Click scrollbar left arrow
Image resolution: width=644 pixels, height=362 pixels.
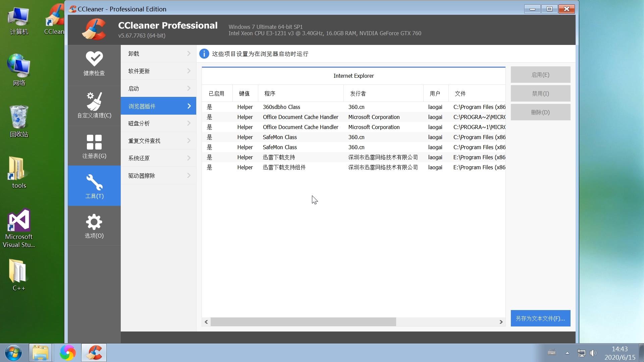[x=206, y=322]
